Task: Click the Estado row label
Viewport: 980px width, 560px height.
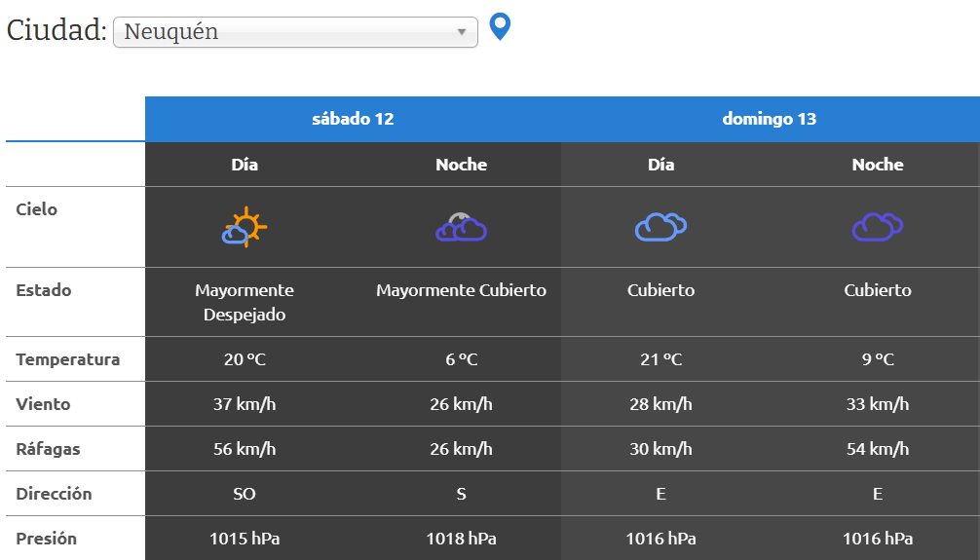Action: click(44, 290)
